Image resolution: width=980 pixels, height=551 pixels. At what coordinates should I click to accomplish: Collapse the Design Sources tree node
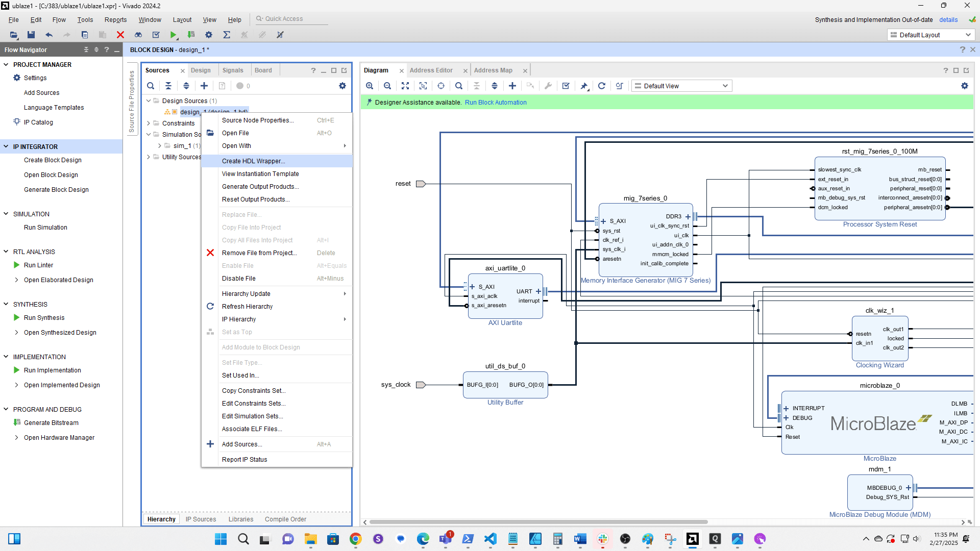point(149,101)
